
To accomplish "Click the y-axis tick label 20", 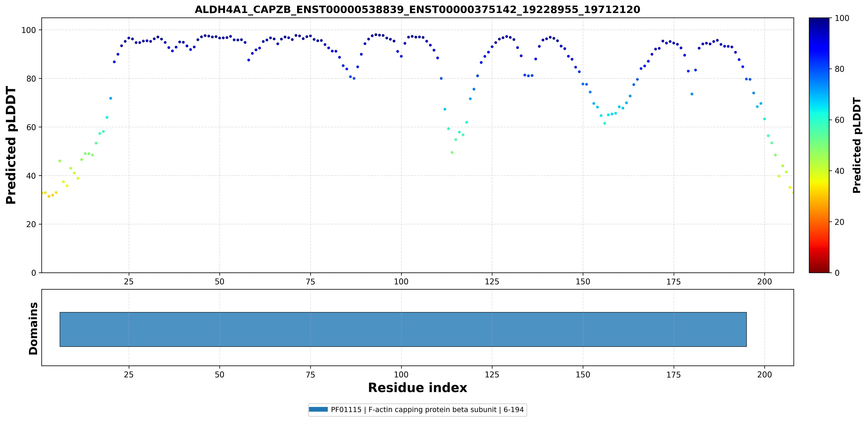I will point(31,224).
